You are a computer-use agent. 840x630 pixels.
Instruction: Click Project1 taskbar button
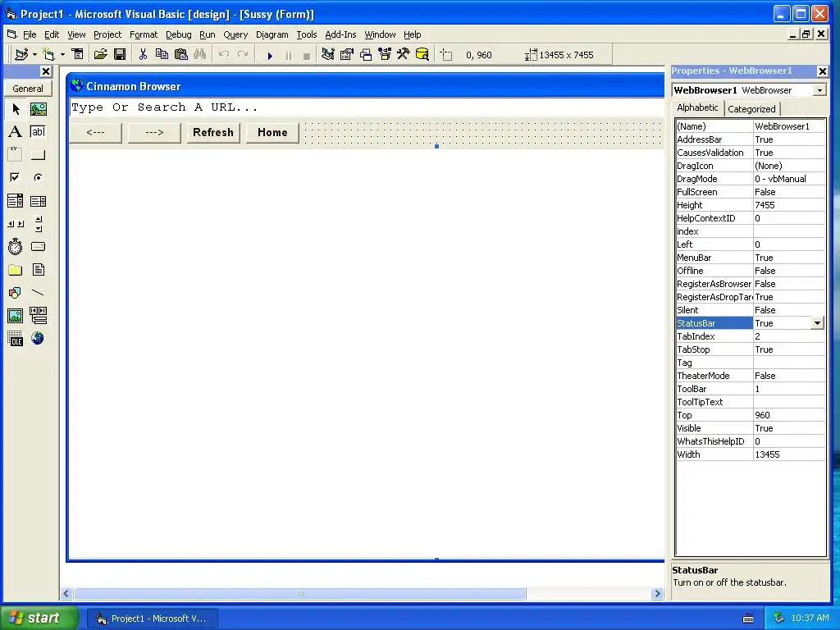point(152,619)
